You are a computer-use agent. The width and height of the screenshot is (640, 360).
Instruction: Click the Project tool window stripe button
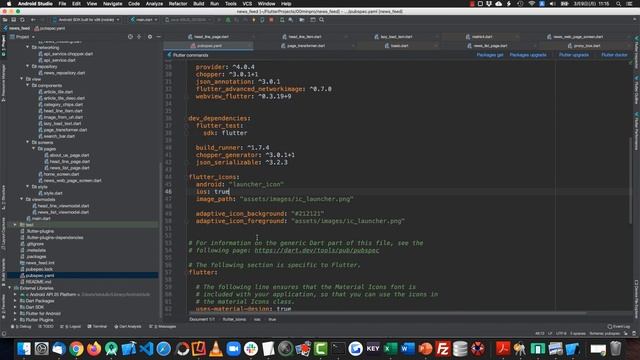point(3,46)
